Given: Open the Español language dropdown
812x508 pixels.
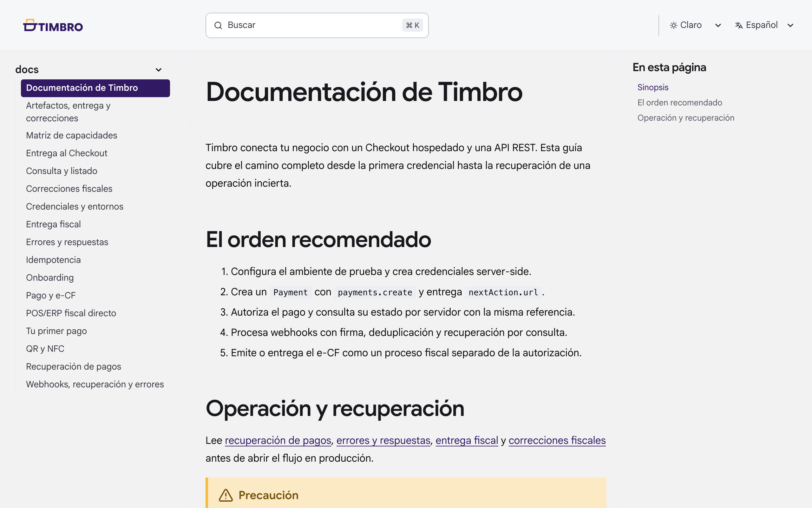Looking at the screenshot, I should coord(764,25).
